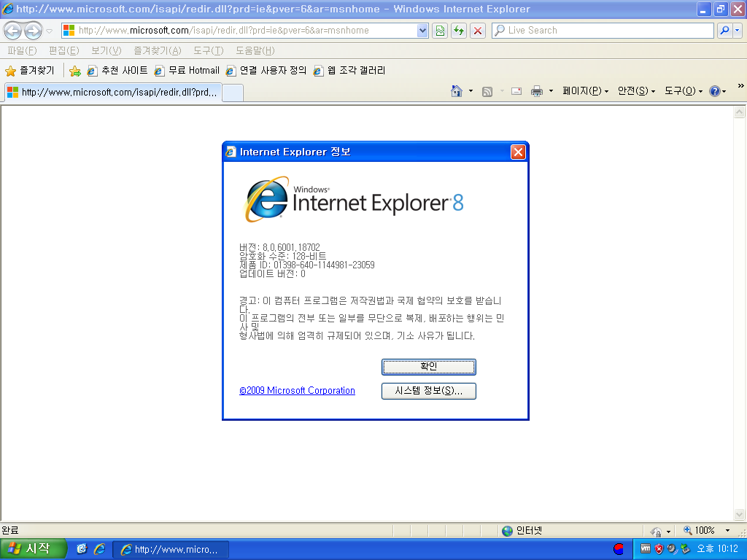747x560 pixels.
Task: Click the red security shield tray icon
Action: (659, 549)
